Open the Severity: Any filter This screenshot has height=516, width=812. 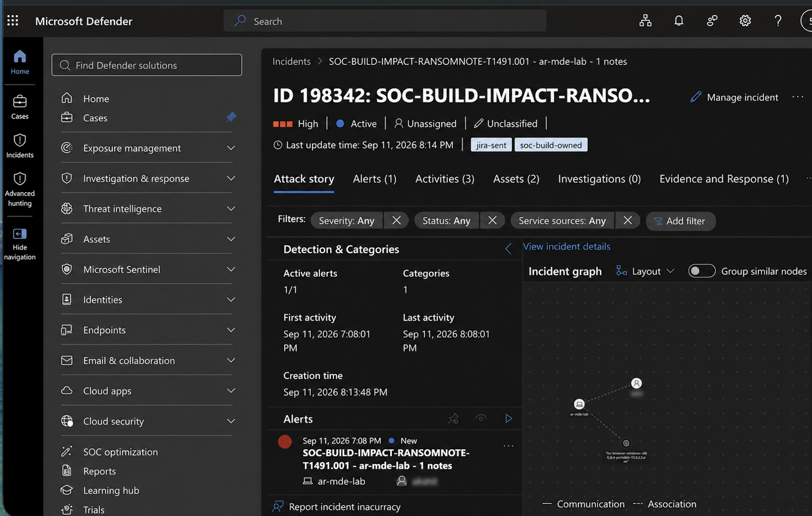pyautogui.click(x=346, y=220)
